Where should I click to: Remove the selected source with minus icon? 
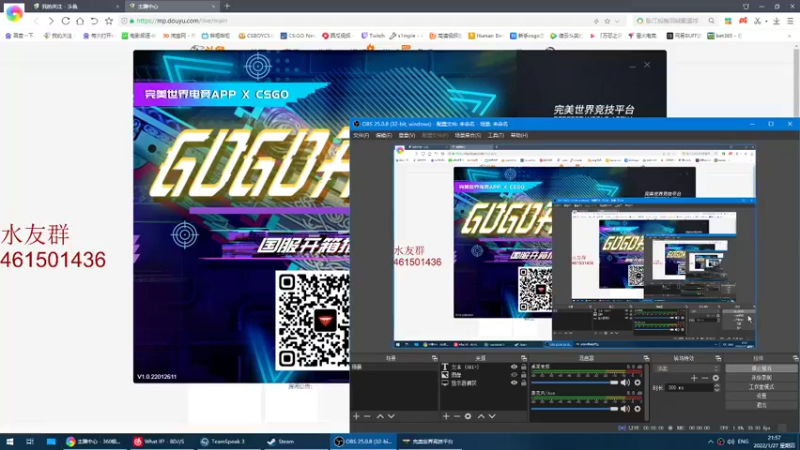tap(457, 416)
